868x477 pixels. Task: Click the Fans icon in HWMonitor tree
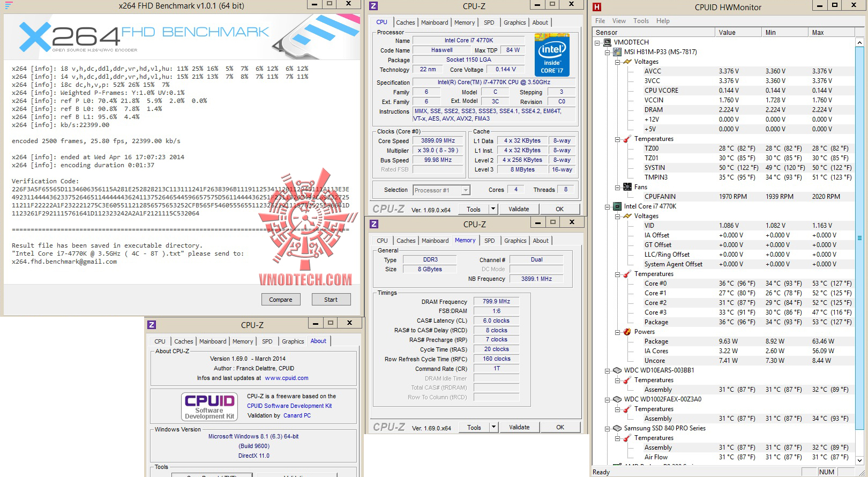pos(627,187)
